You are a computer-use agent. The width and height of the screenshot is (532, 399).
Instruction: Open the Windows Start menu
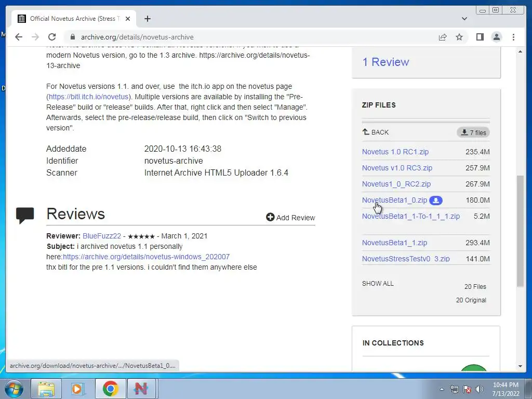(x=14, y=389)
